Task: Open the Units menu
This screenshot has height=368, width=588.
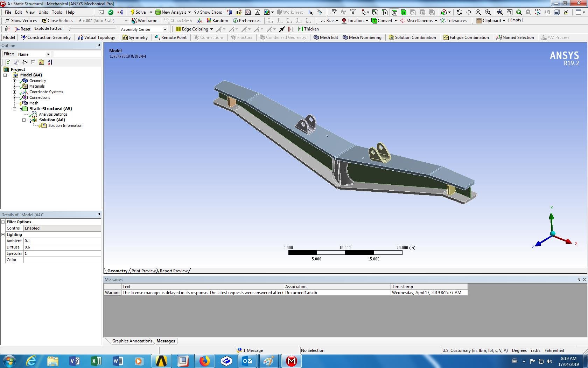Action: tap(43, 12)
